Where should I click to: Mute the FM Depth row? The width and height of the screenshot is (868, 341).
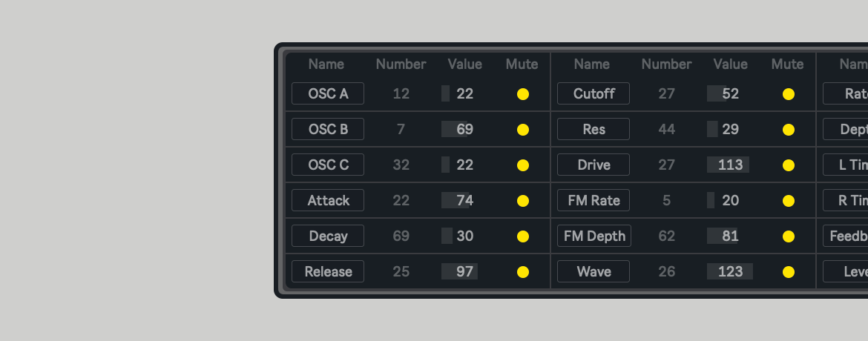coord(789,236)
